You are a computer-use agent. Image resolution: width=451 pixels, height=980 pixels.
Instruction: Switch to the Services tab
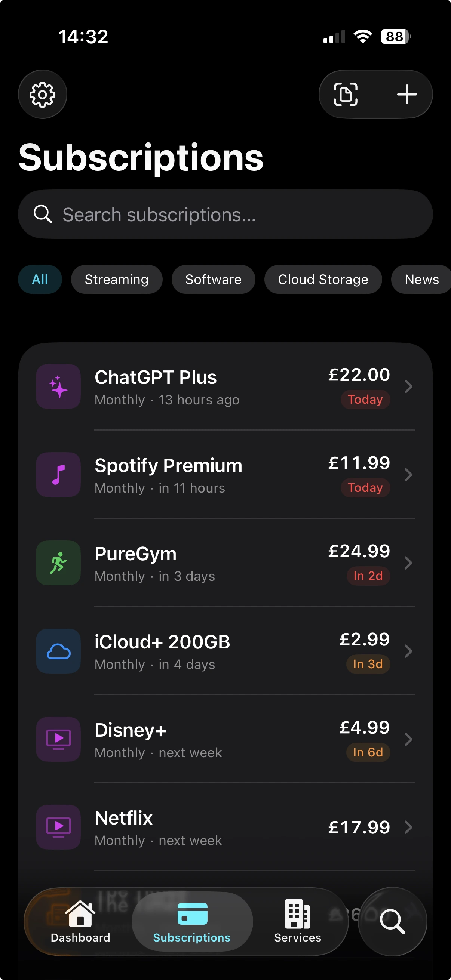coord(298,921)
